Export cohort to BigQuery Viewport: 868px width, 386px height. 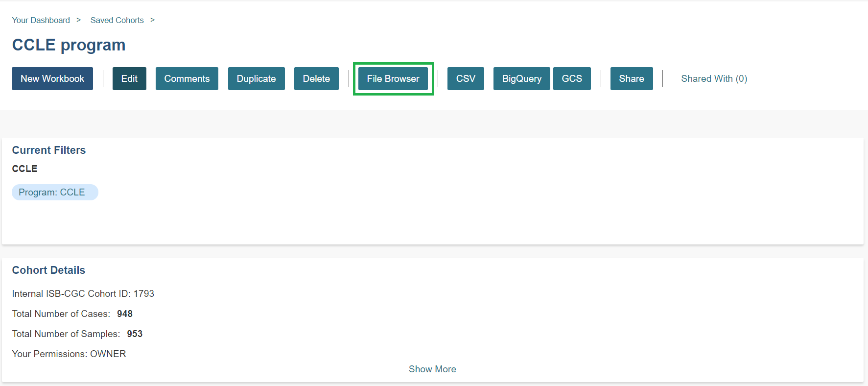[522, 78]
